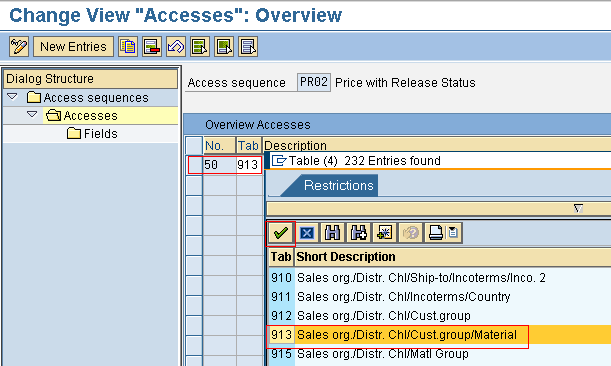611x366 pixels.
Task: Collapse the Access sequences tree node
Action: tap(12, 97)
